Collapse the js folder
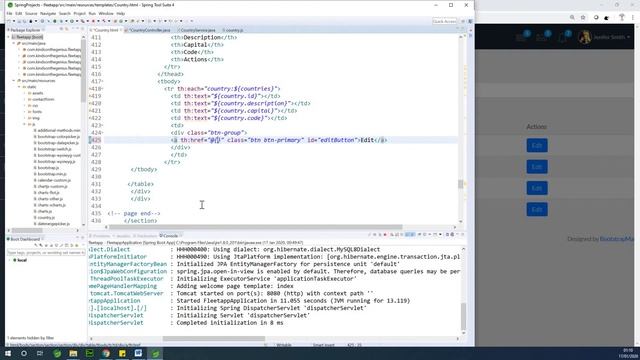Screen dimensions: 640x360 [24, 124]
